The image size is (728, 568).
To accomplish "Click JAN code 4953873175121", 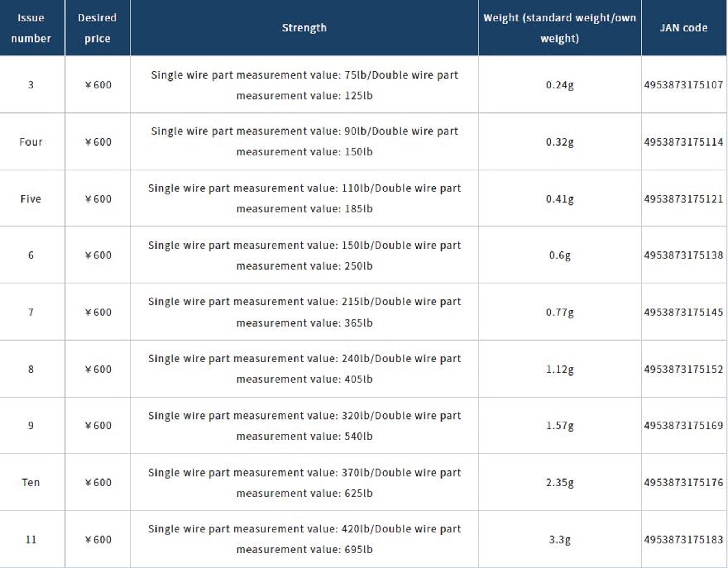I will (x=683, y=199).
